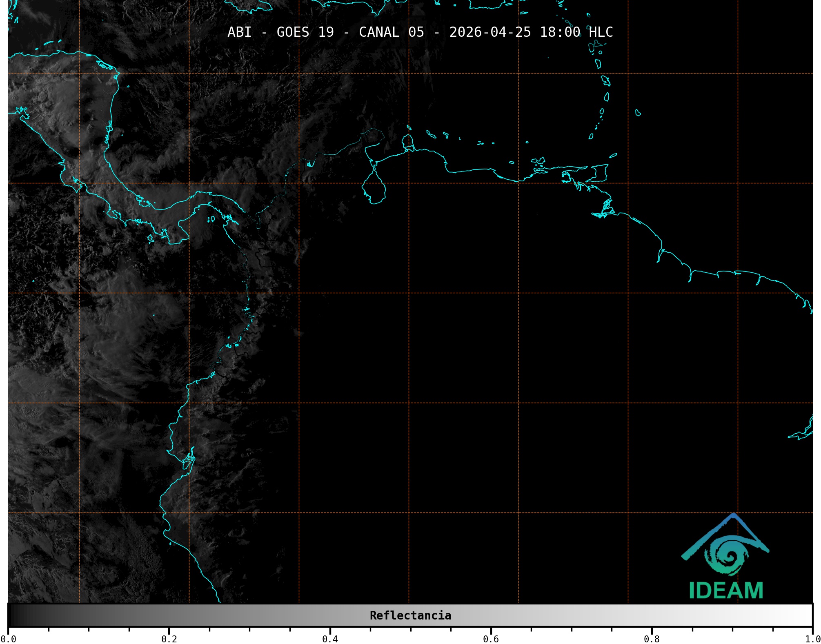
Task: Click the 'Reflectancia' colorbar label
Action: click(x=410, y=615)
